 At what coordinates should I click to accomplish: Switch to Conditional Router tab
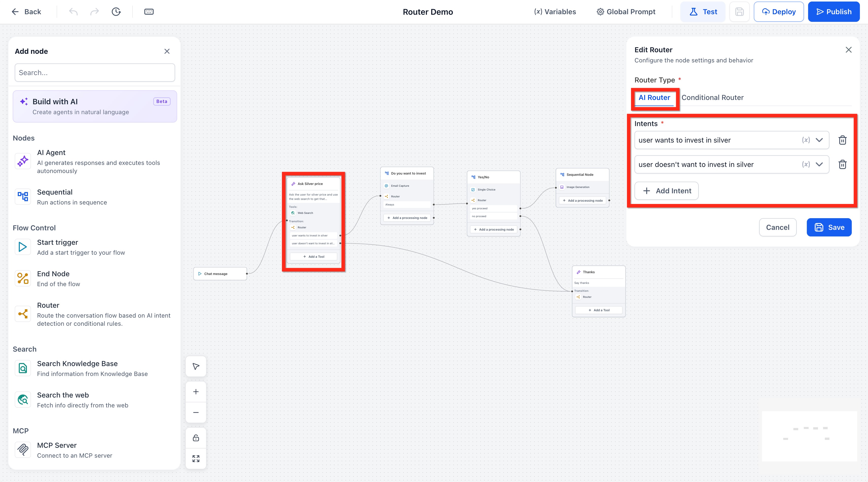(712, 98)
